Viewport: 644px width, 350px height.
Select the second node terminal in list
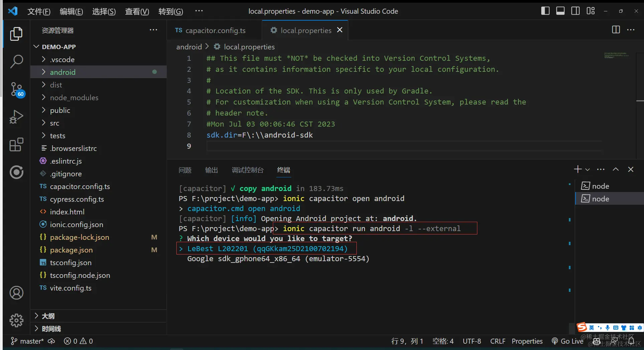(x=609, y=199)
